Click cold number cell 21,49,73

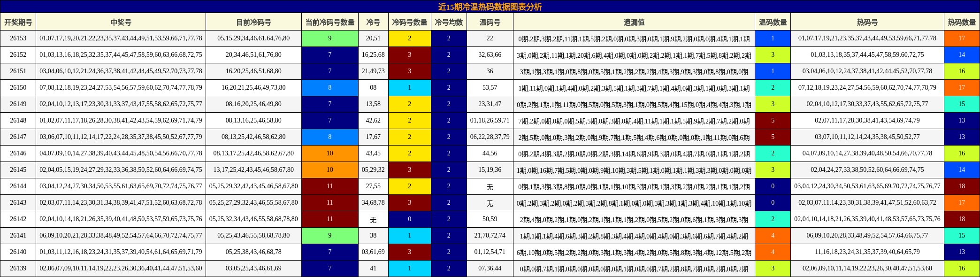[x=373, y=71]
